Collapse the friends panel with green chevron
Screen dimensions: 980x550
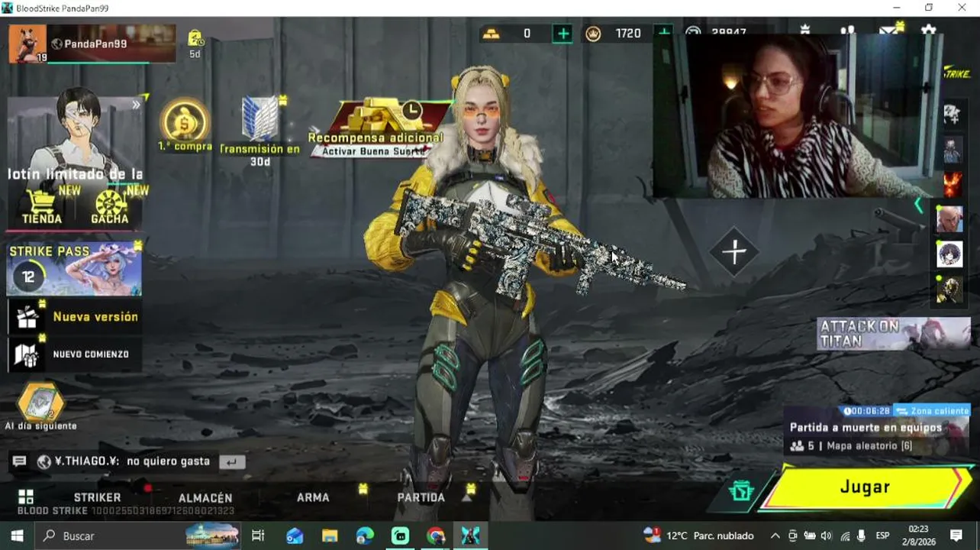[x=918, y=205]
